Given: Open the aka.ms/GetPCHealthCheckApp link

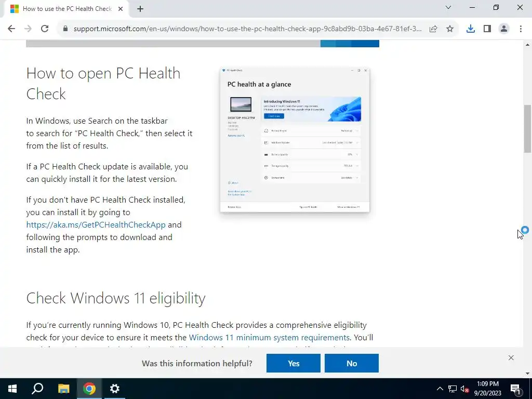Looking at the screenshot, I should pos(96,225).
